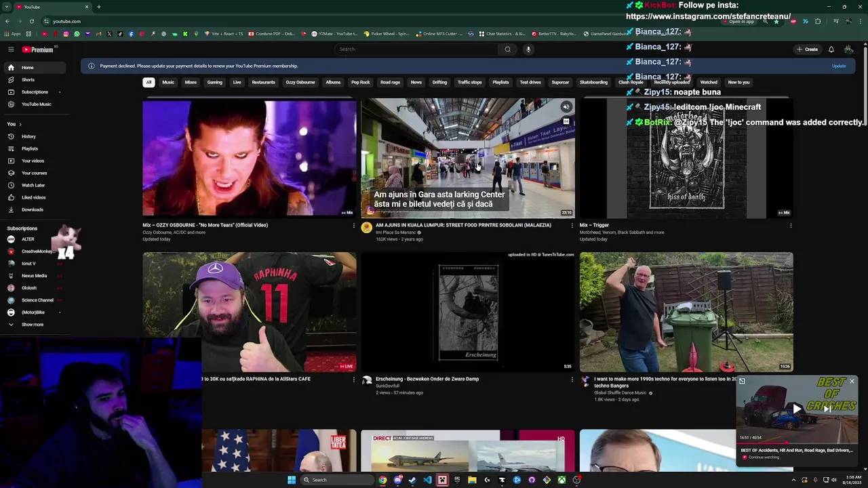Screen dimensions: 868x488
Task: Open the Apps bookmarks shortcut
Action: point(12,34)
